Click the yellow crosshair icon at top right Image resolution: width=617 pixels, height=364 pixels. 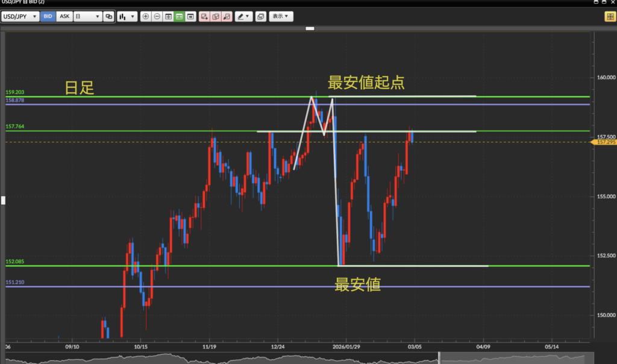[x=609, y=17]
